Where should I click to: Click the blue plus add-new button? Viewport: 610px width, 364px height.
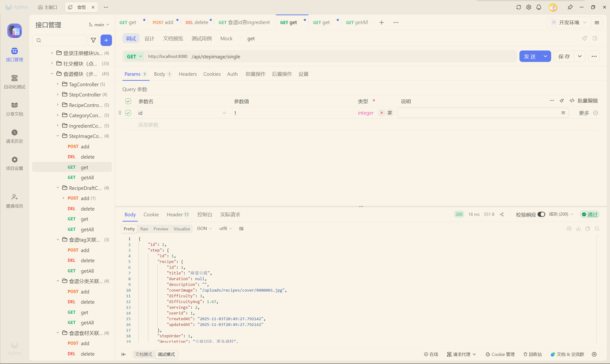coord(106,40)
